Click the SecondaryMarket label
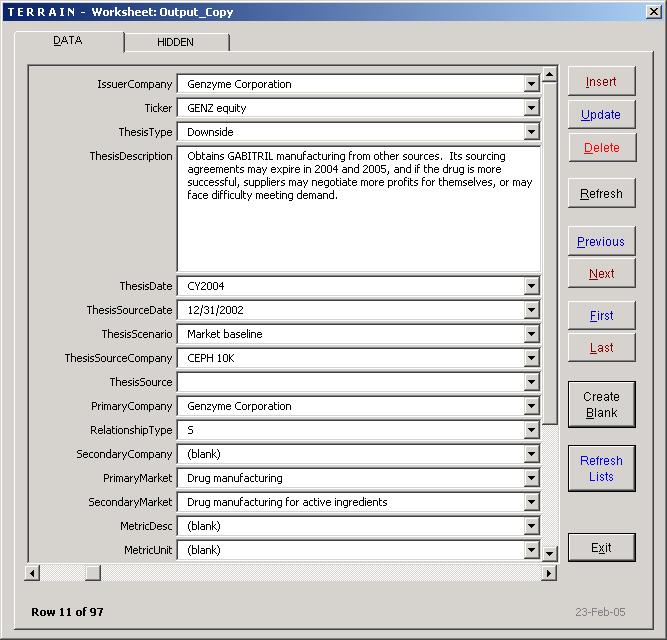This screenshot has height=640, width=667. click(x=130, y=502)
